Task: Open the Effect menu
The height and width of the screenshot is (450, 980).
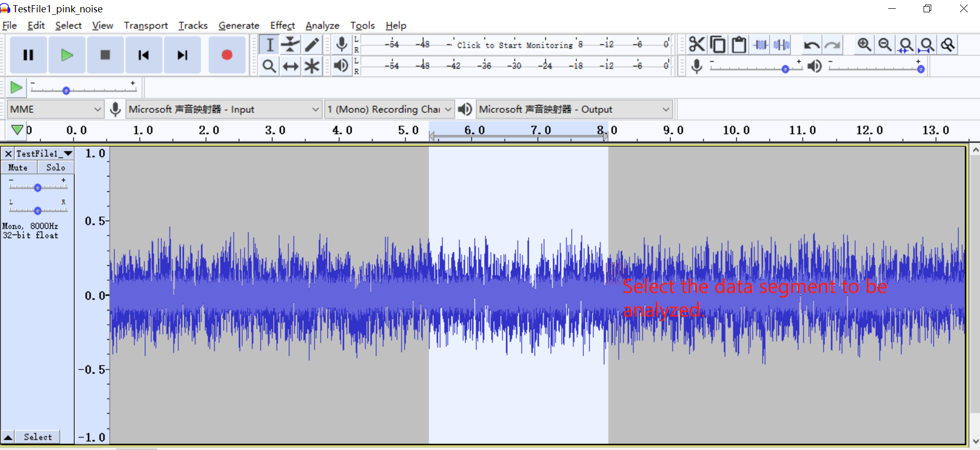Action: click(282, 25)
